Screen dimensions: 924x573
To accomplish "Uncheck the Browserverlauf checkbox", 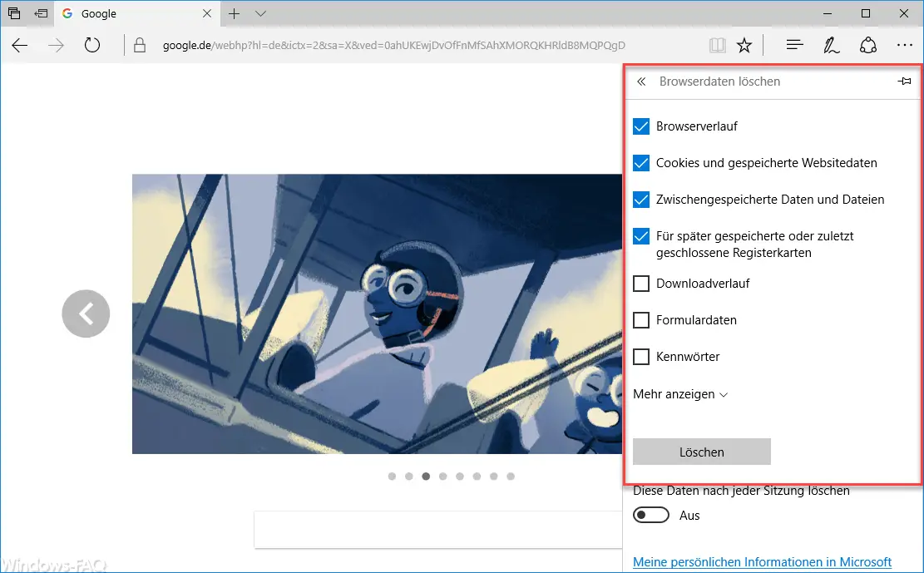I will (641, 126).
